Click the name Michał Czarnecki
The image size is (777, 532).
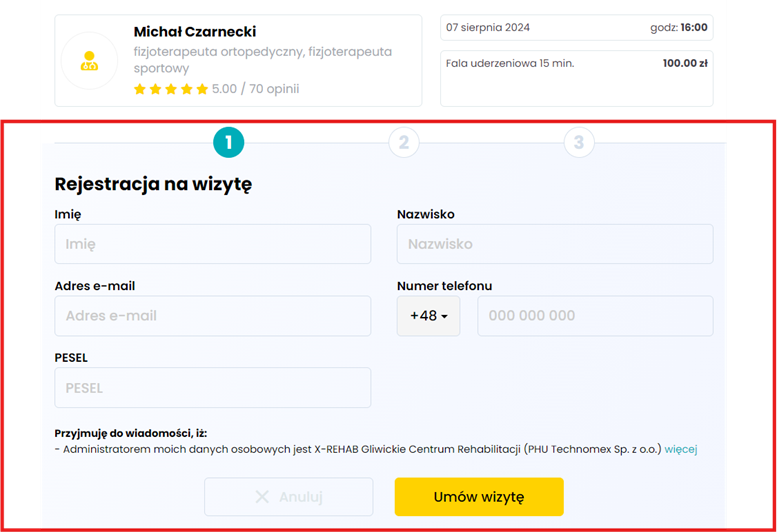point(195,32)
